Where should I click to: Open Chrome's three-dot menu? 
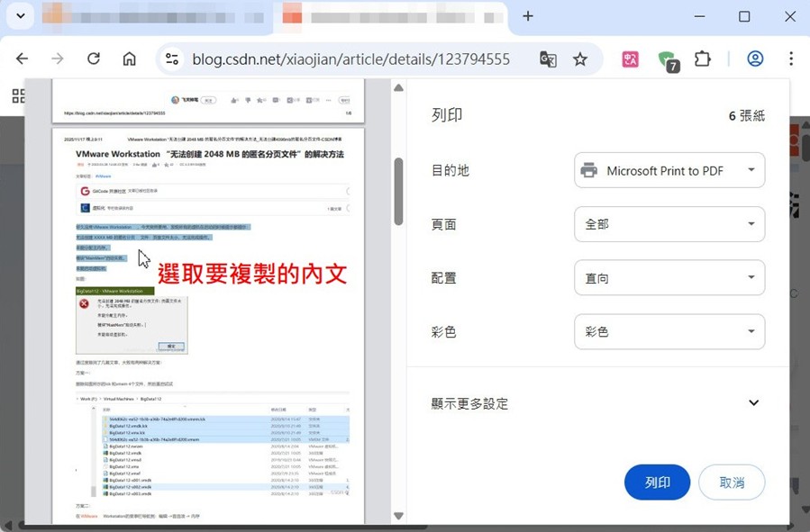pos(791,59)
